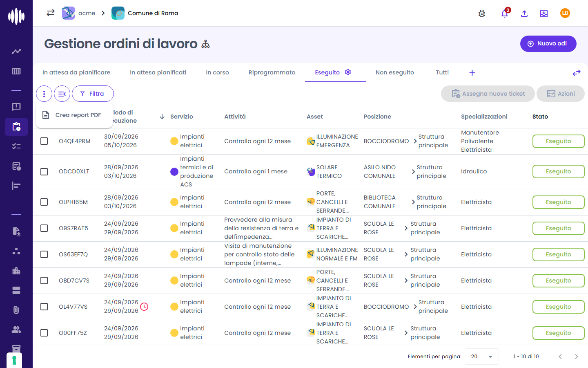Go to next page arrow
This screenshot has height=368, width=588.
(577, 357)
